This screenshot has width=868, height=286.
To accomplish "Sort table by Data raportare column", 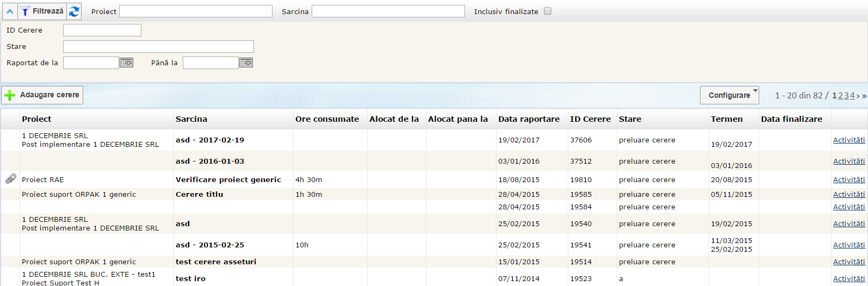I will [529, 119].
